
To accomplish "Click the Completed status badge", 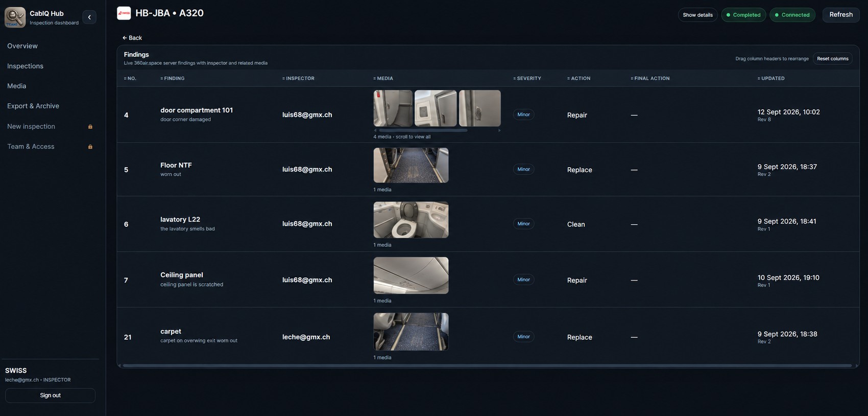I will [x=743, y=15].
